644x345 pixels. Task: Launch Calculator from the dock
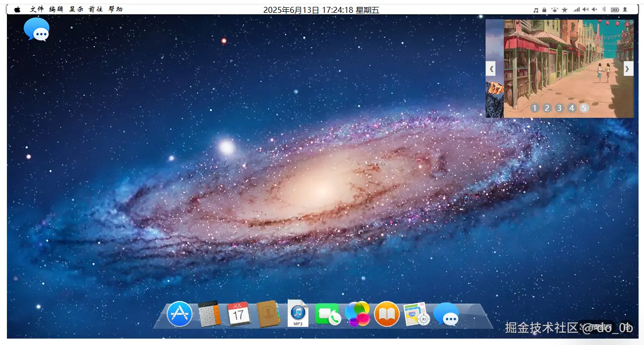pyautogui.click(x=209, y=314)
